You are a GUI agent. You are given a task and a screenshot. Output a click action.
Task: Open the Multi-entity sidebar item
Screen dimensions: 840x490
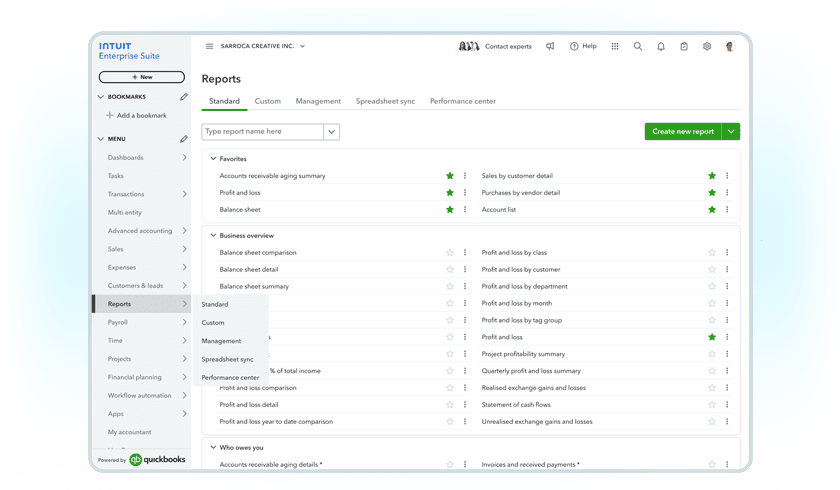point(124,213)
